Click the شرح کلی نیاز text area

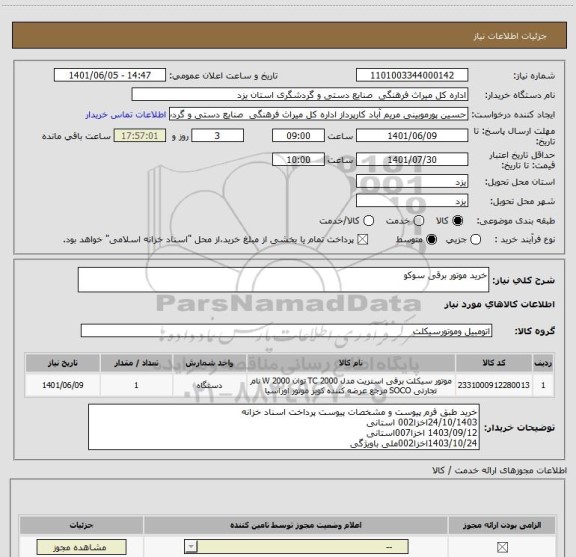283,280
